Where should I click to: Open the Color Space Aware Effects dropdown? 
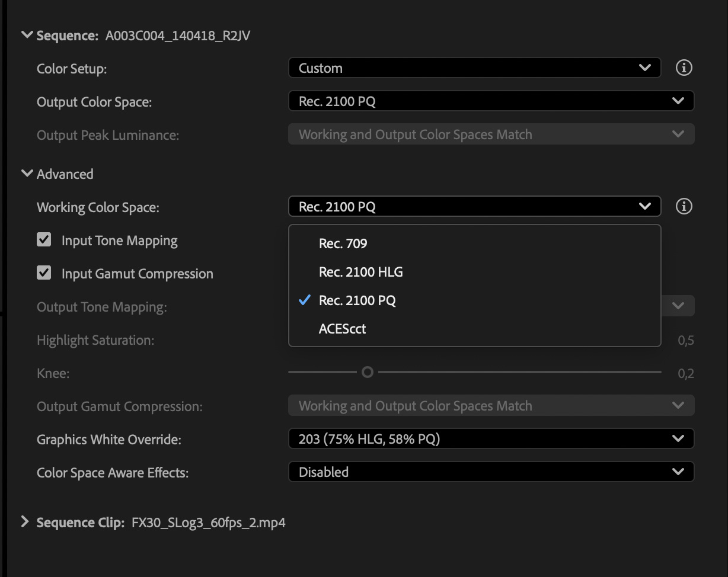491,472
